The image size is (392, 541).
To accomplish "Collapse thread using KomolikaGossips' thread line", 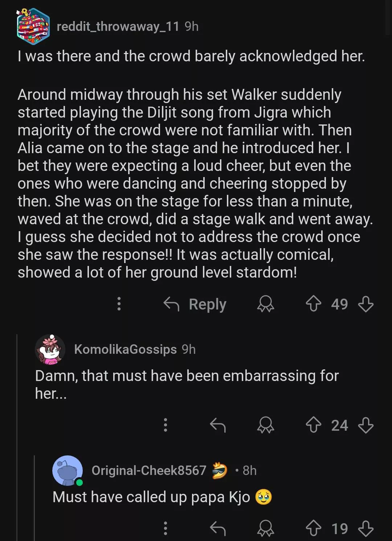I will click(x=17, y=435).
